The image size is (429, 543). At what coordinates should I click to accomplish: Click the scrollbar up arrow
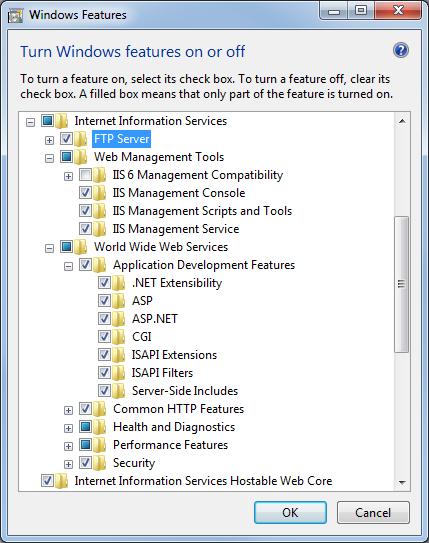tap(402, 121)
